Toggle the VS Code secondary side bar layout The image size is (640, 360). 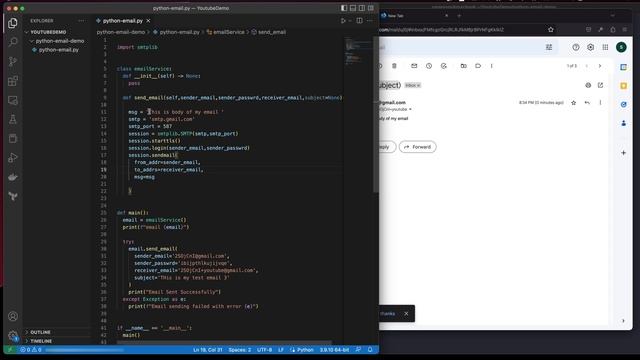click(x=362, y=8)
